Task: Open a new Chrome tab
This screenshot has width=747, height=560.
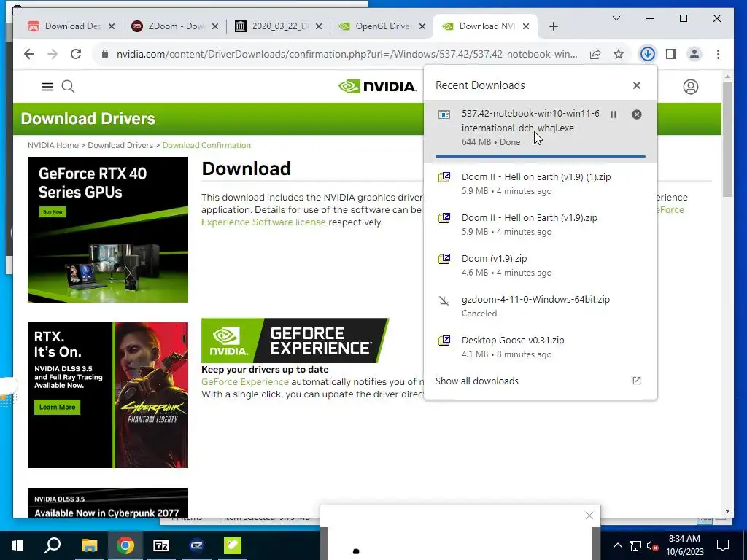Action: pyautogui.click(x=553, y=26)
